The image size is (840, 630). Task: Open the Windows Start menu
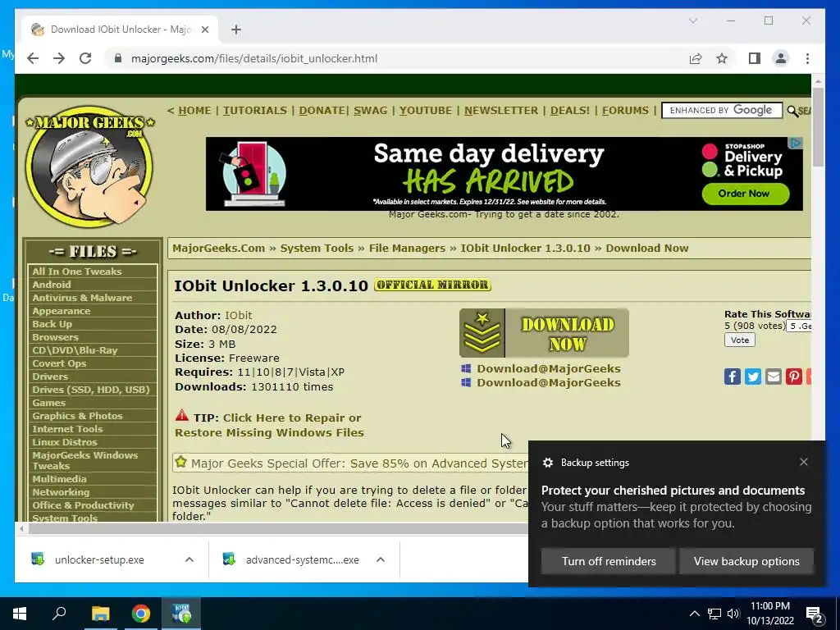[x=20, y=614]
